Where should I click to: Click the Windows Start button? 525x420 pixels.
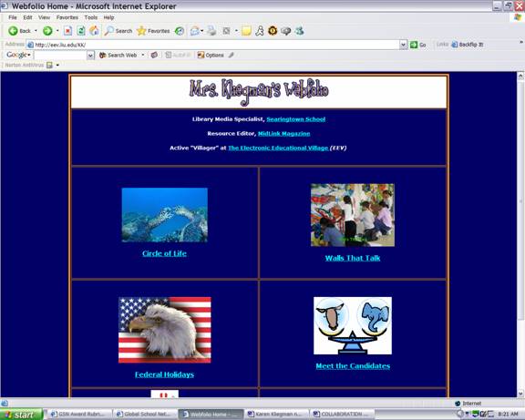pos(22,415)
